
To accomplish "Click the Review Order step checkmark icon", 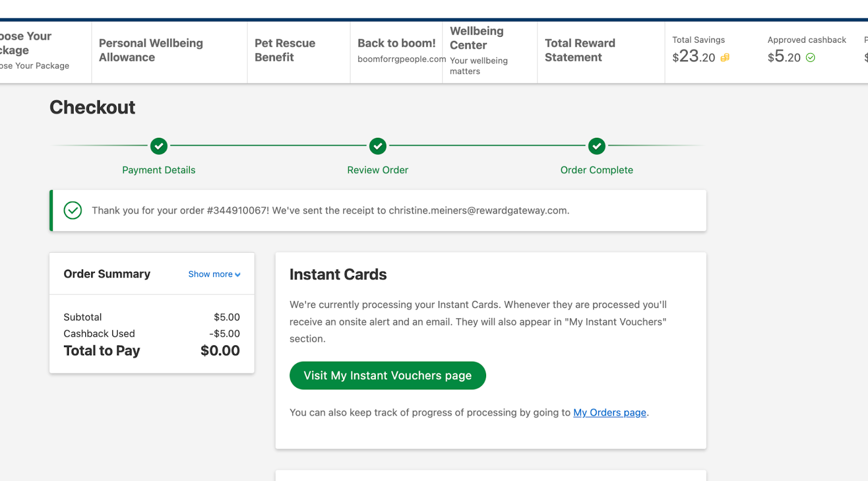I will [x=378, y=146].
